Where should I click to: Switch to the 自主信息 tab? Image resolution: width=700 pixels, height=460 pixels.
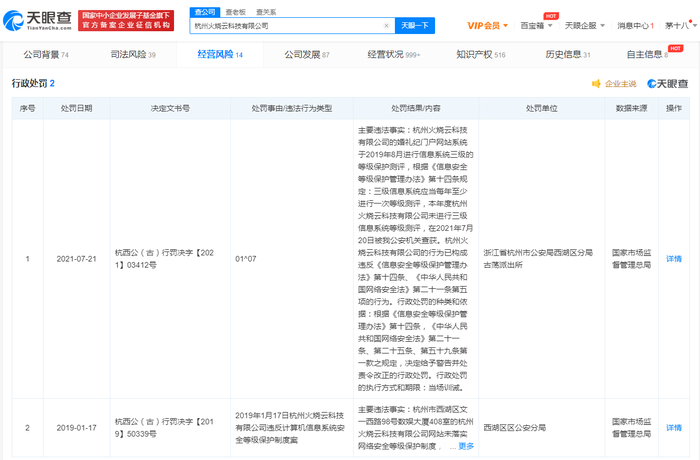647,54
